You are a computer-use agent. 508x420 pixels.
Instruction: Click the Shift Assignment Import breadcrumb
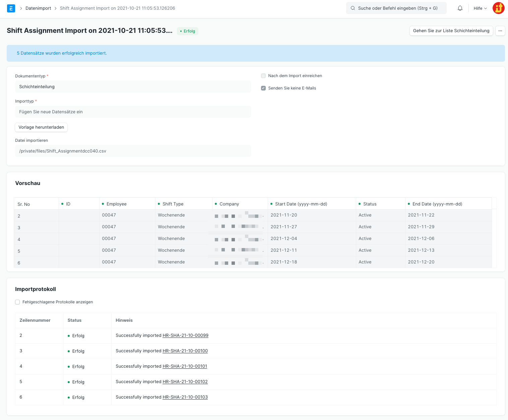click(x=117, y=8)
